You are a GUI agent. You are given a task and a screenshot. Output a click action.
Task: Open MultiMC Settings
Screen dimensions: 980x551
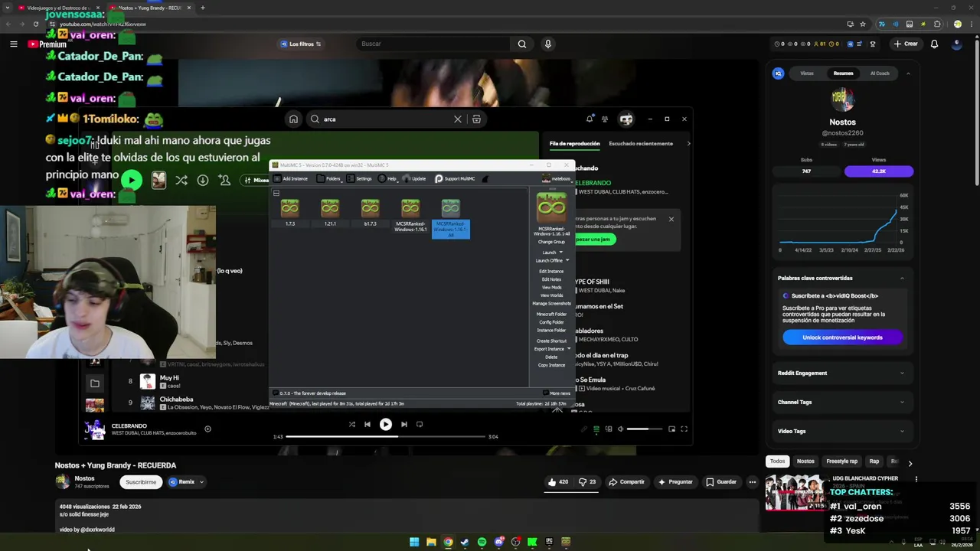pos(359,178)
